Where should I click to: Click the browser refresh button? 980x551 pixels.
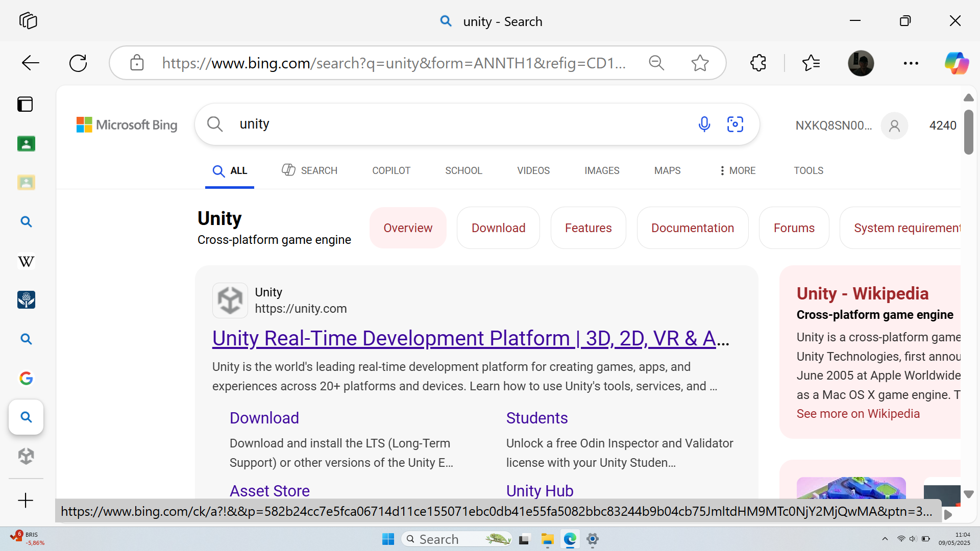coord(78,63)
